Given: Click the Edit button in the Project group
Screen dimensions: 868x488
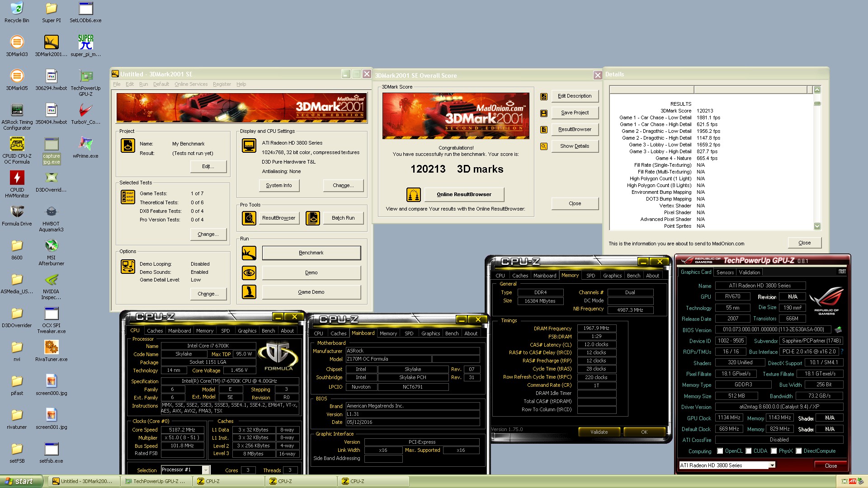Looking at the screenshot, I should coord(208,167).
